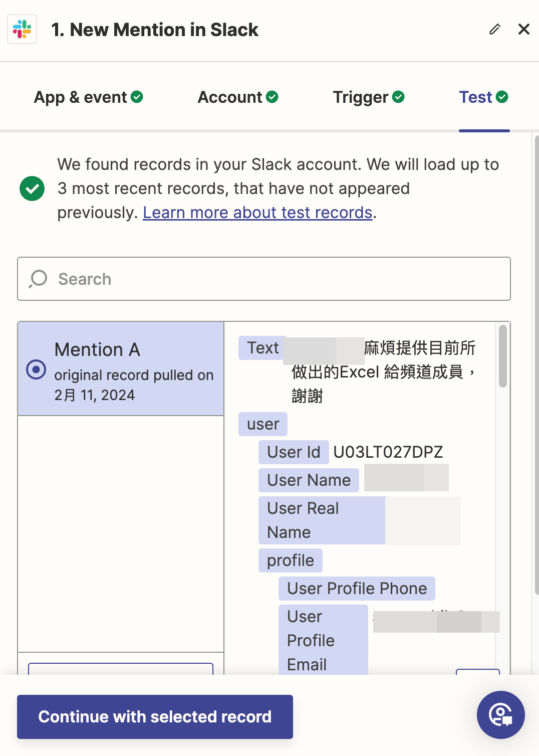Click the main panel vertical scrollbar

click(536, 365)
